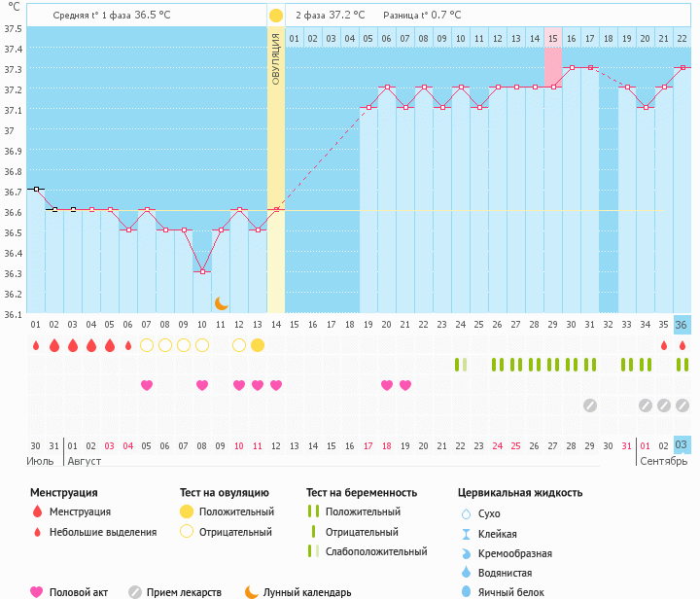
Task: Select the vertical Овуляция column
Action: tap(276, 175)
